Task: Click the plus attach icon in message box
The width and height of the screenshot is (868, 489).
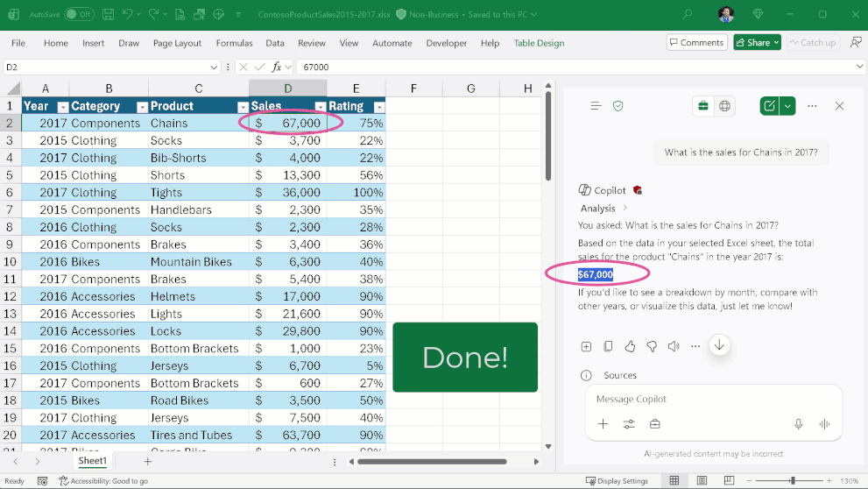Action: click(603, 423)
